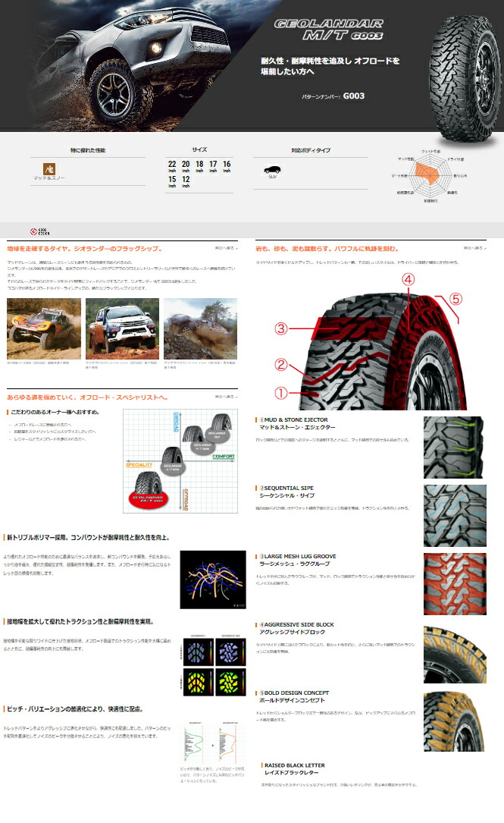Open Large Mesh Lug Groove orange thumbnail
Viewport: 504px width, 823px height.
click(455, 583)
